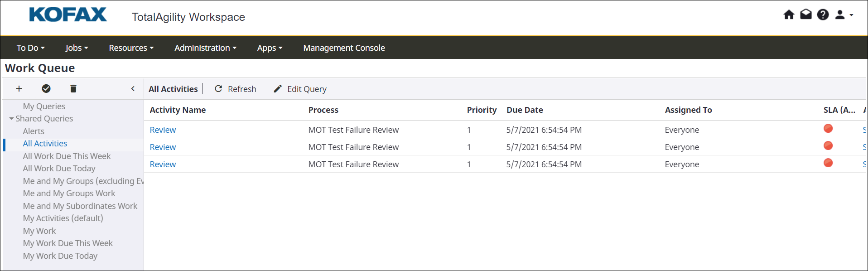Collapse the query side panel
Image resolution: width=868 pixels, height=271 pixels.
133,89
